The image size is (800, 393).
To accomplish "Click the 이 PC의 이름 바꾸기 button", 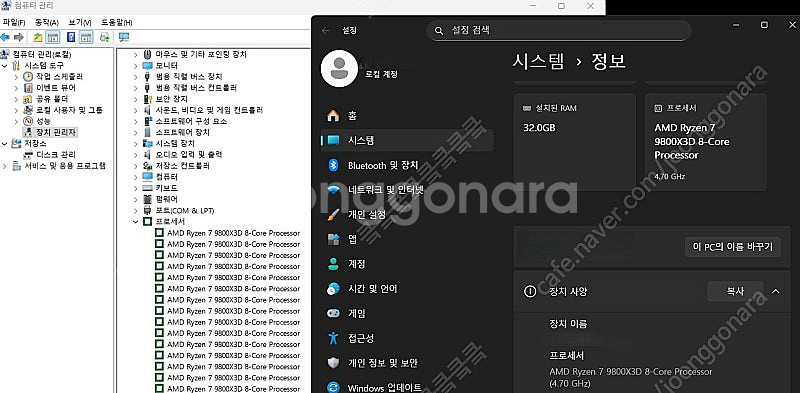I will point(733,247).
